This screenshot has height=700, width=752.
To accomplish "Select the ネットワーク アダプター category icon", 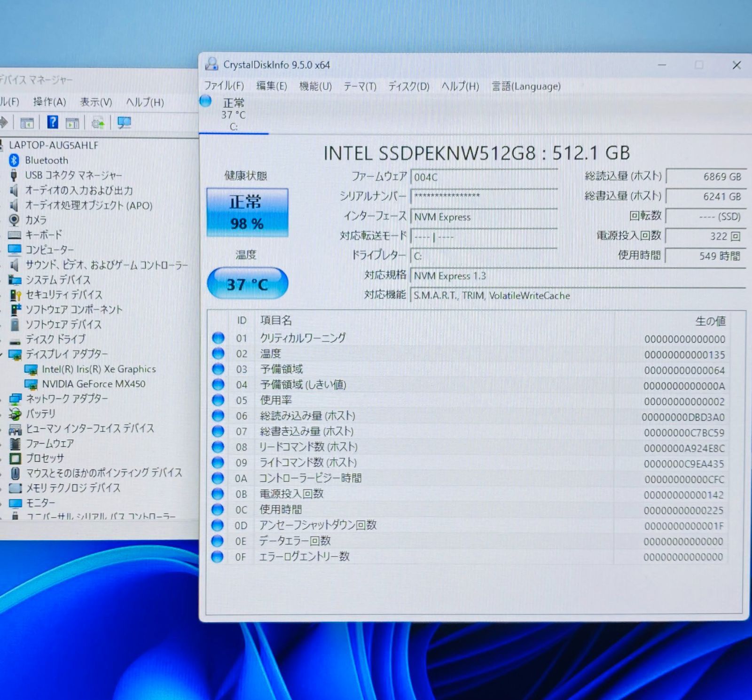I will pos(15,399).
